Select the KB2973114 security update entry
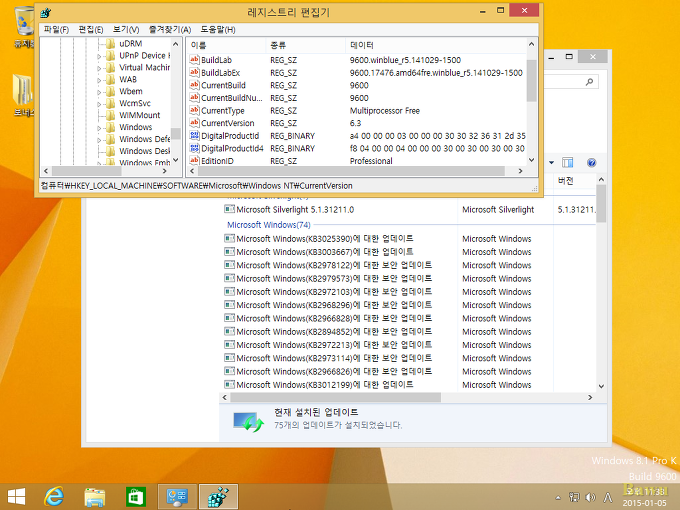 point(328,358)
